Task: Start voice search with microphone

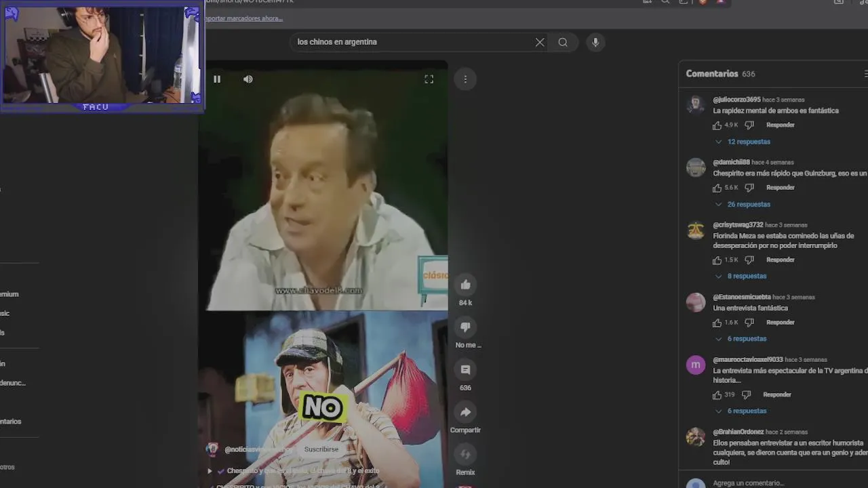Action: click(x=595, y=42)
